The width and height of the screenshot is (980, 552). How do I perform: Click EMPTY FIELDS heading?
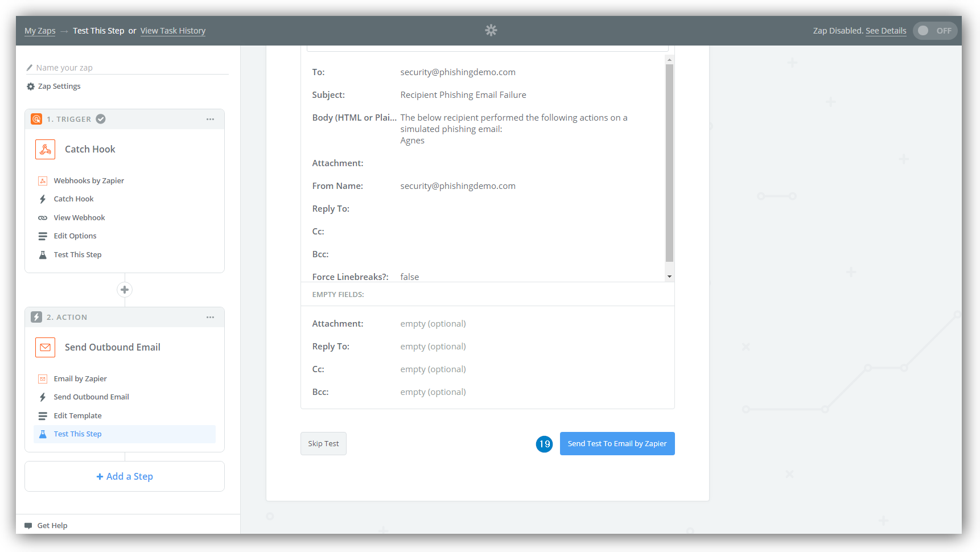[338, 295]
